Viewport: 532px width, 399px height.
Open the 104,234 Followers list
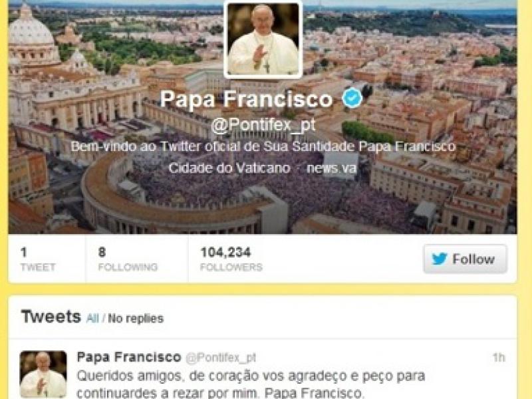coord(231,259)
